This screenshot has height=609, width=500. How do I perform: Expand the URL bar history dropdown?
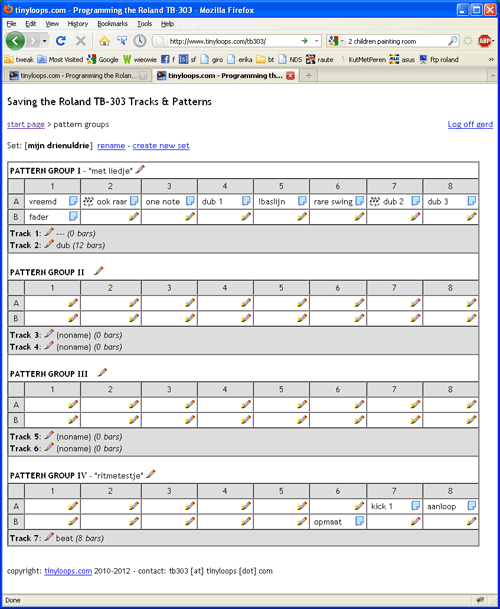317,41
